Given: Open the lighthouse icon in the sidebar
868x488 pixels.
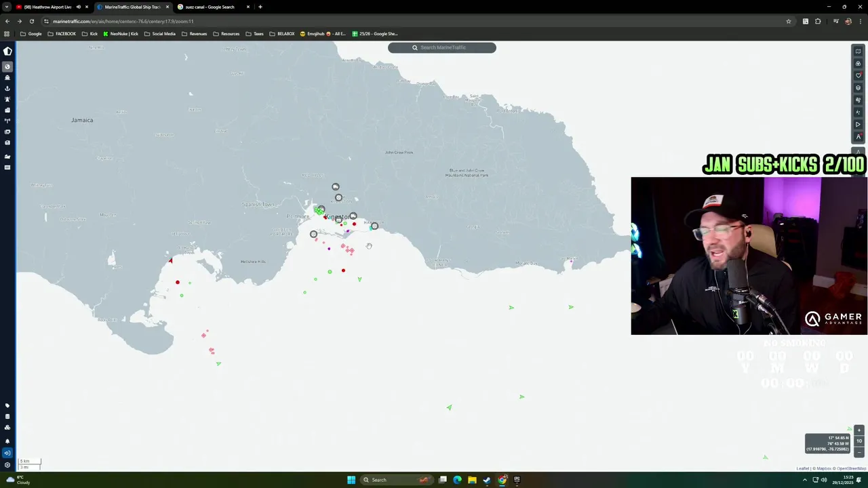Looking at the screenshot, I should pyautogui.click(x=7, y=99).
